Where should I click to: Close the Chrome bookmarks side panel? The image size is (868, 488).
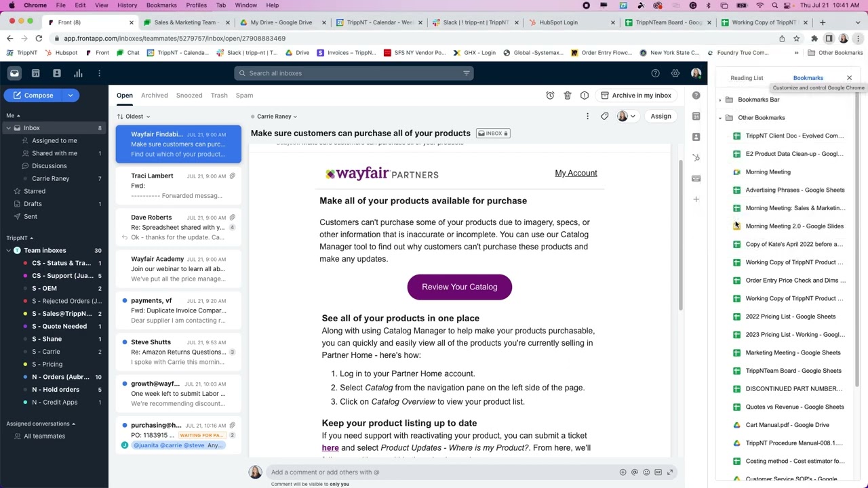(x=849, y=78)
